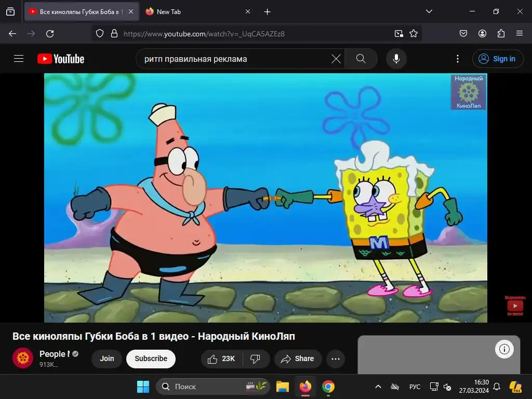Open YouTube guide hamburger menu
Image resolution: width=532 pixels, height=399 pixels.
point(19,59)
